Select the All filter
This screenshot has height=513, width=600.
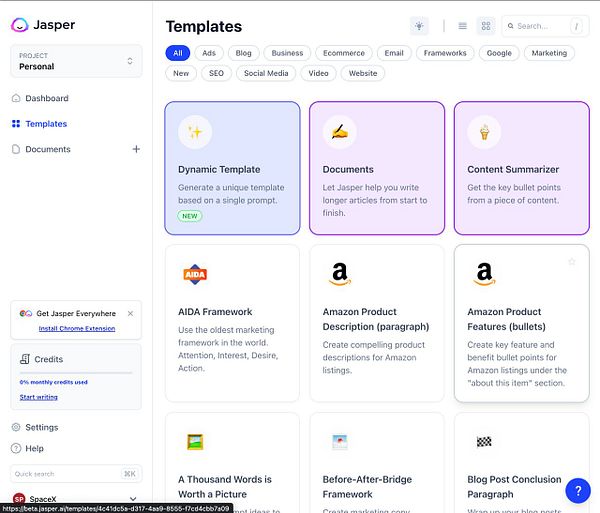(178, 53)
